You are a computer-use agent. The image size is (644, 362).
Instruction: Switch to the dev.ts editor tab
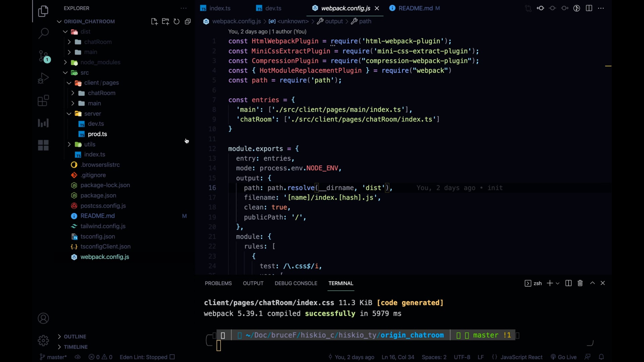click(273, 8)
